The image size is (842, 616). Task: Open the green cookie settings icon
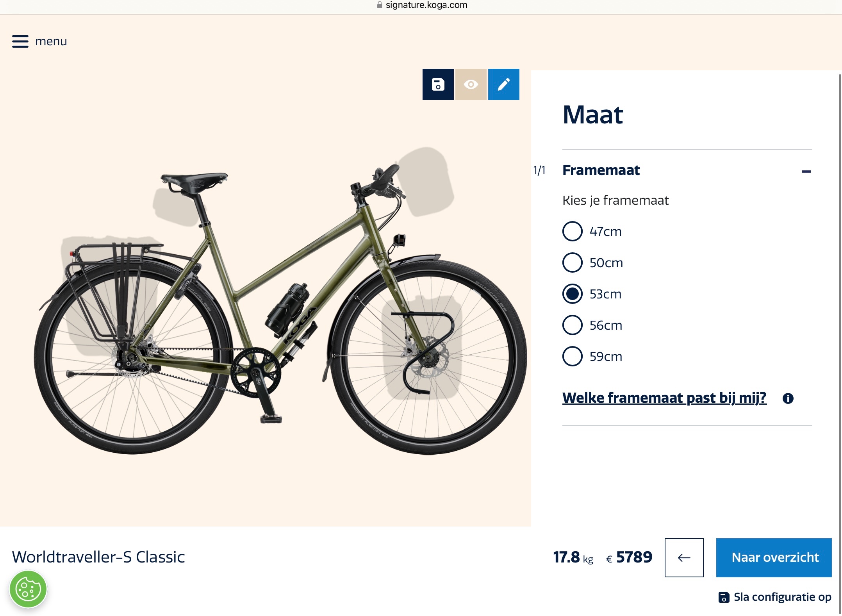pos(28,589)
